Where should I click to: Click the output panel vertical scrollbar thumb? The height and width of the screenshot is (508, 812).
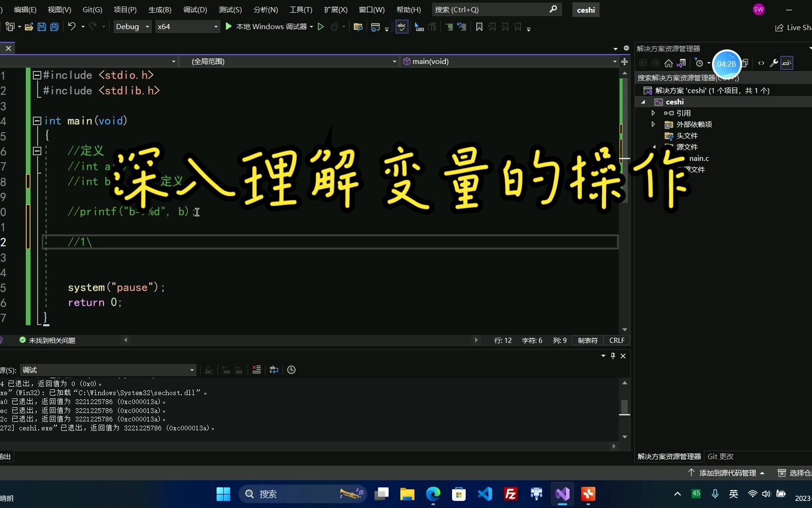(x=625, y=407)
